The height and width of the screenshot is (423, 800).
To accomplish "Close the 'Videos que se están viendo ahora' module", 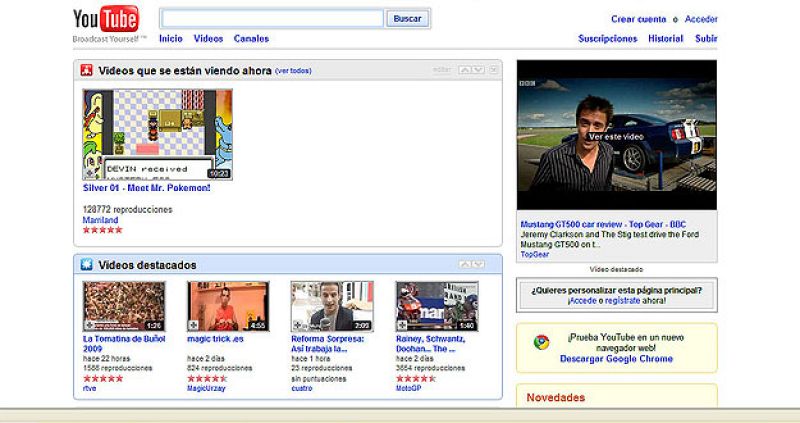I will click(x=493, y=70).
